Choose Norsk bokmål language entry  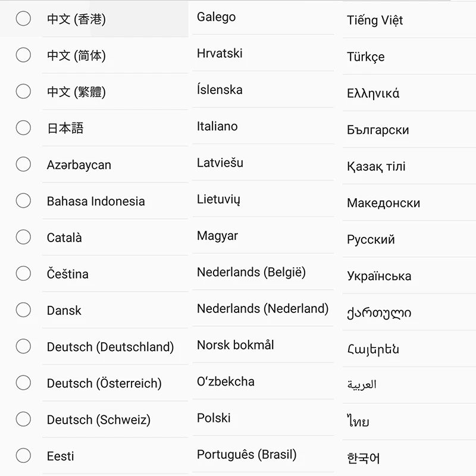(x=263, y=345)
